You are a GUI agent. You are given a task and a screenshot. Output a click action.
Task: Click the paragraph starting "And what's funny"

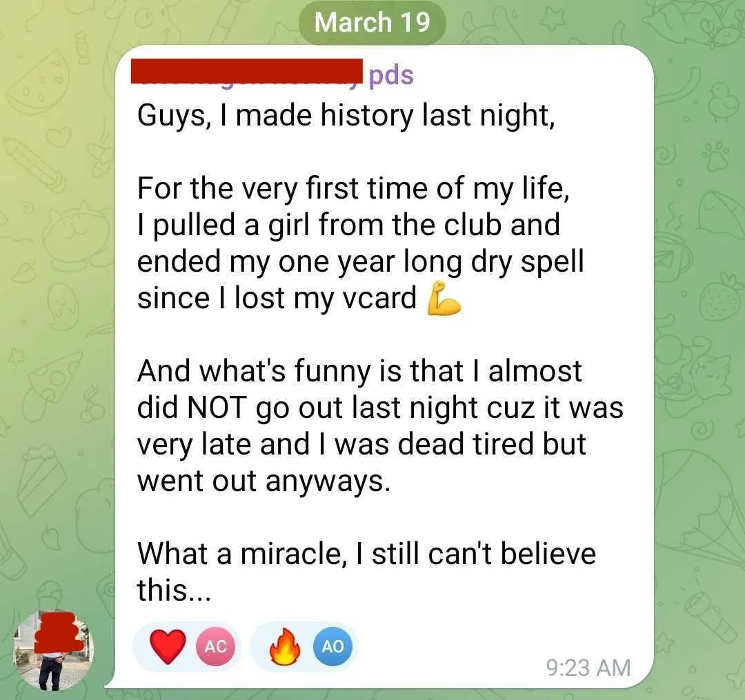point(380,426)
